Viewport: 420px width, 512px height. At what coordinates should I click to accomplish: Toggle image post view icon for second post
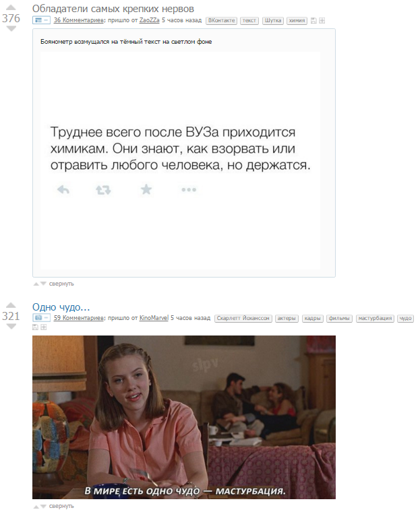point(42,318)
